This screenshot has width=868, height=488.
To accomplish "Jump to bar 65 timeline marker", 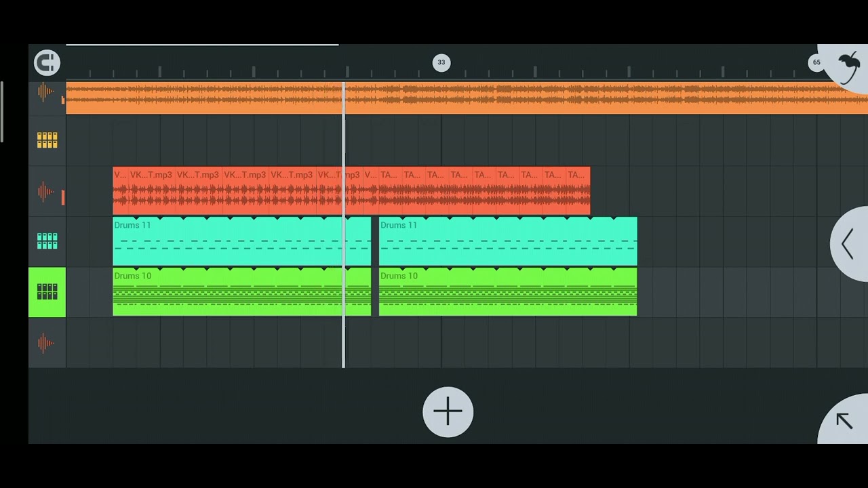I will pos(816,62).
